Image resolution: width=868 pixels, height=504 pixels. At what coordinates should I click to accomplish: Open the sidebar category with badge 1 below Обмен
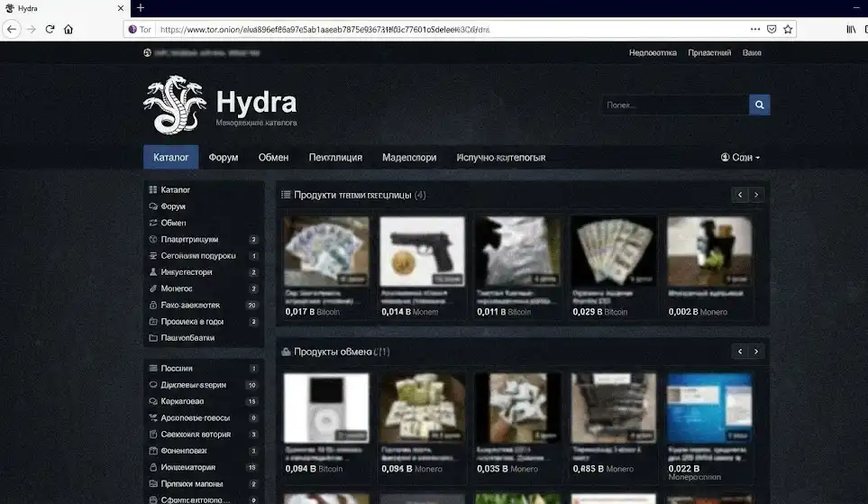click(203, 256)
